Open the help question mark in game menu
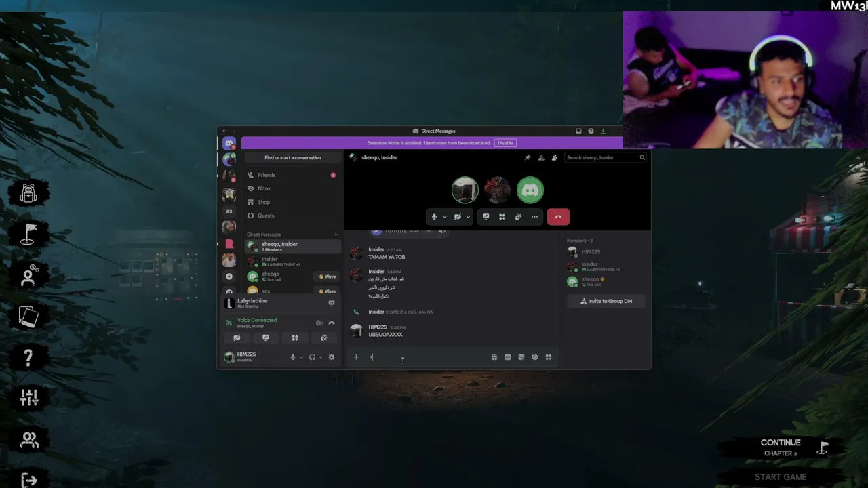868x488 pixels. 28,358
